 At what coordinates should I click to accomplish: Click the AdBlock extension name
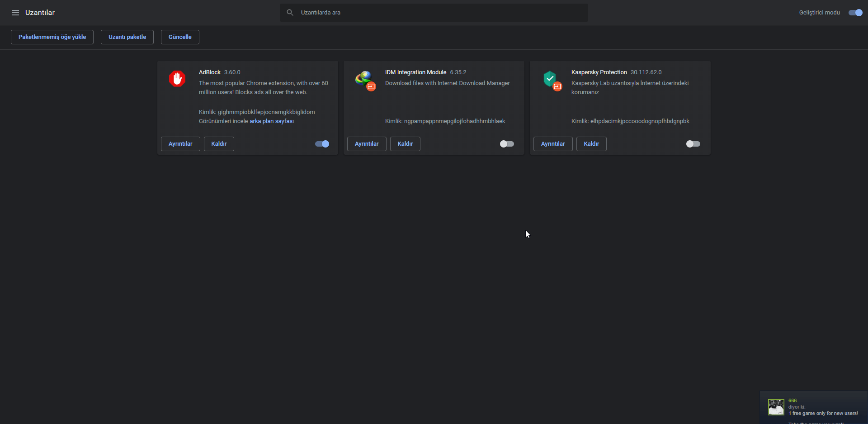coord(210,72)
